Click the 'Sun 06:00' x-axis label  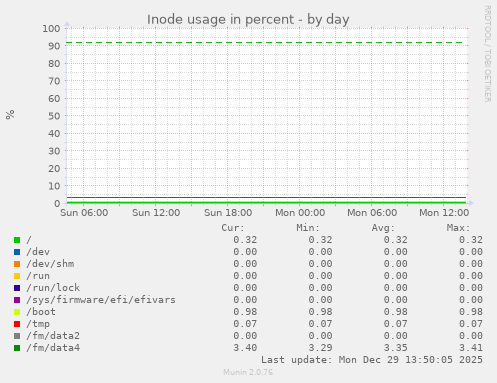(x=84, y=213)
